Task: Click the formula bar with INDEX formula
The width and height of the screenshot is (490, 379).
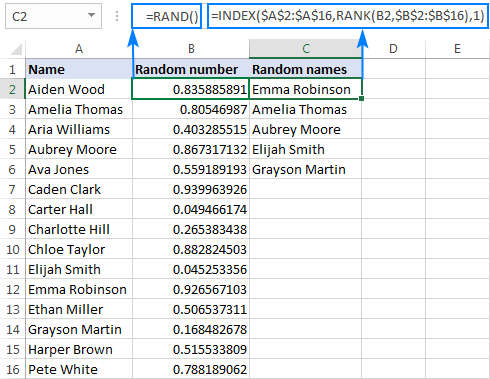Action: tap(348, 16)
